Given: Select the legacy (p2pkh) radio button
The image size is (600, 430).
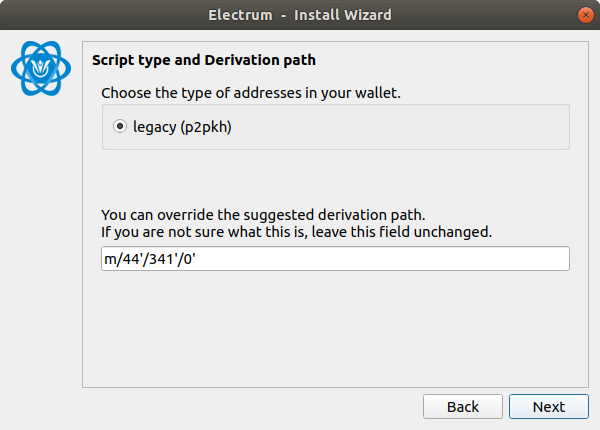Looking at the screenshot, I should (x=120, y=126).
